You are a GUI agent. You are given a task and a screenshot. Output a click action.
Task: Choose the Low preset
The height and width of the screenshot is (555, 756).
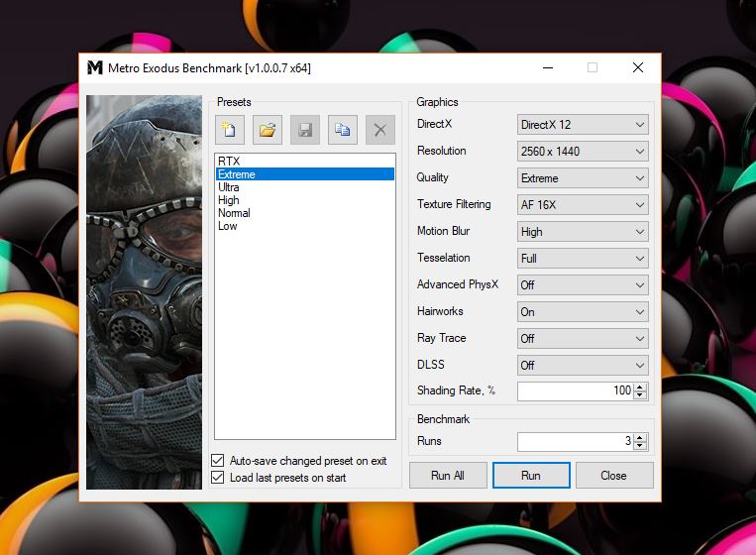[305, 226]
